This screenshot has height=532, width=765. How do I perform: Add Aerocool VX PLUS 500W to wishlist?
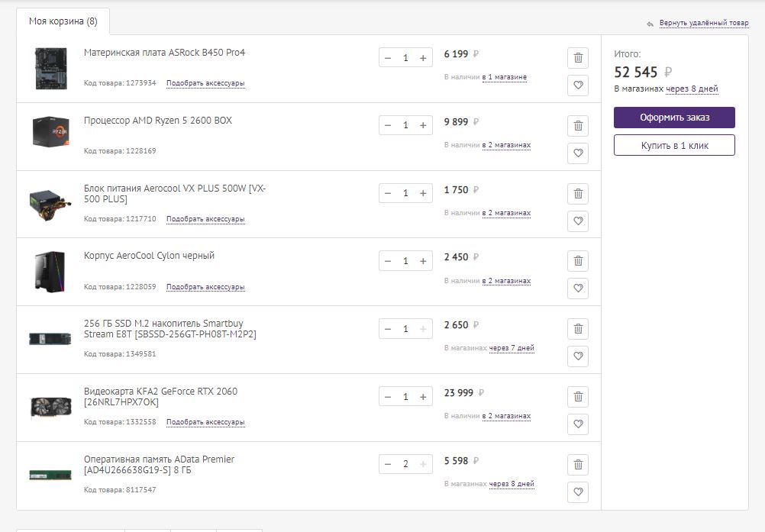tap(578, 221)
